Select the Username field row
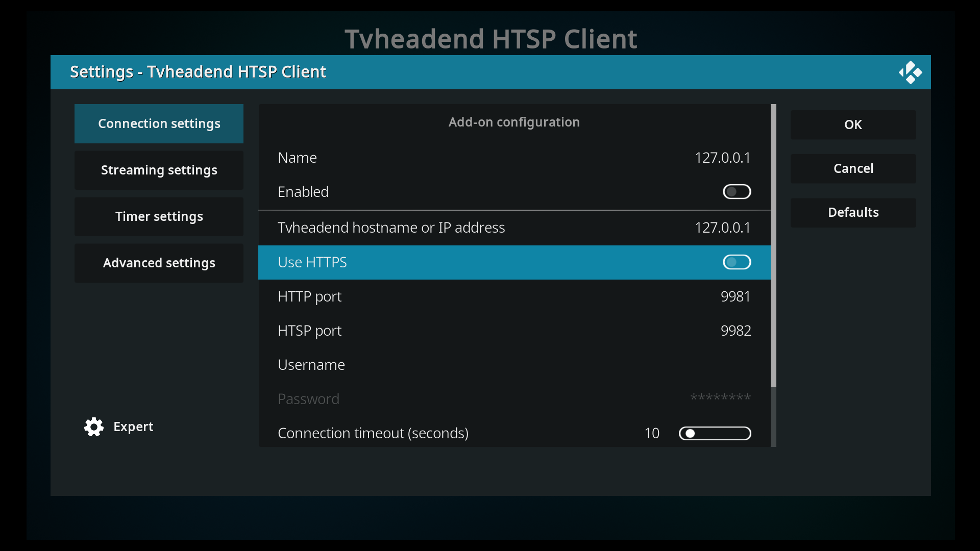 tap(514, 365)
